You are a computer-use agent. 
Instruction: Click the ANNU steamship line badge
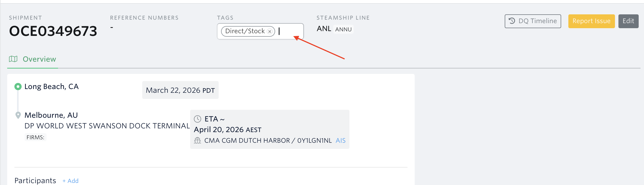[x=343, y=29]
